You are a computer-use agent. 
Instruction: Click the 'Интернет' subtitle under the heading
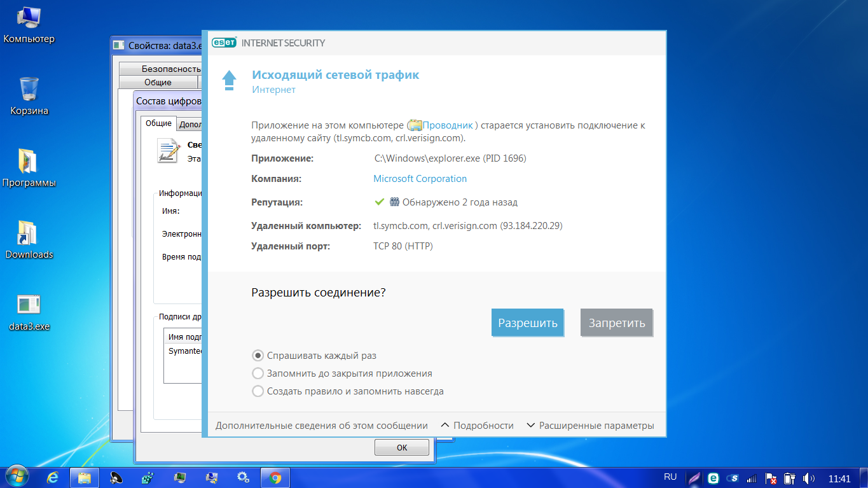pos(273,90)
